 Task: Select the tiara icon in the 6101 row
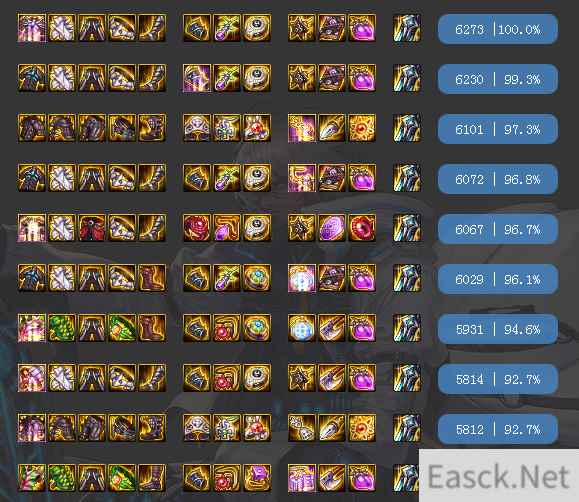point(197,128)
